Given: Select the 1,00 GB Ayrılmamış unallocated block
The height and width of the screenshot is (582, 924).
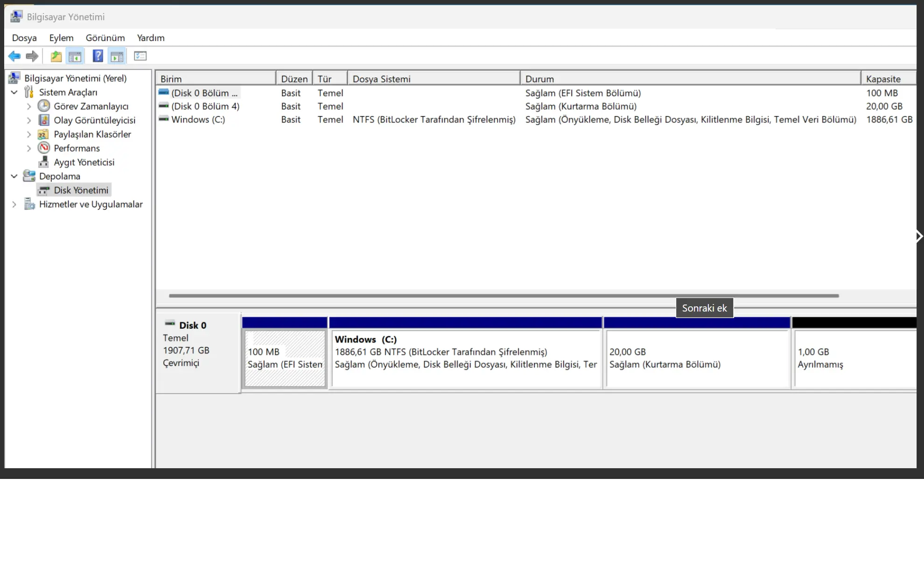Looking at the screenshot, I should [855, 358].
